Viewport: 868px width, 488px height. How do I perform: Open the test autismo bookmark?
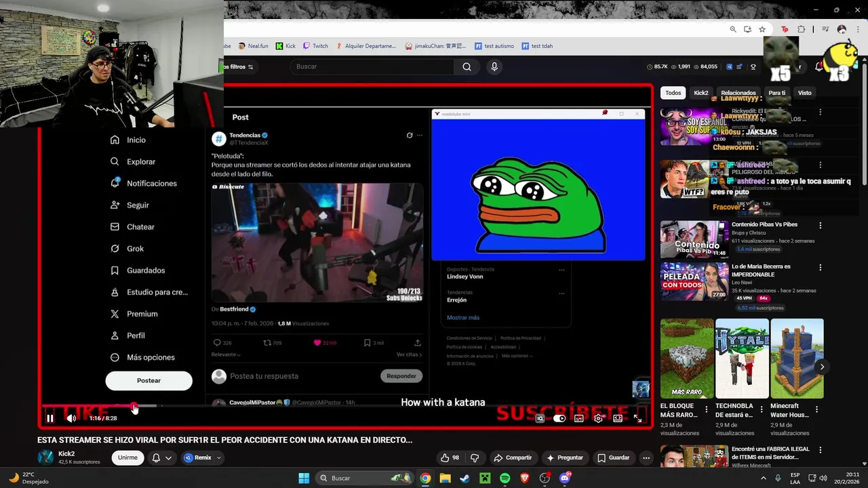point(494,46)
